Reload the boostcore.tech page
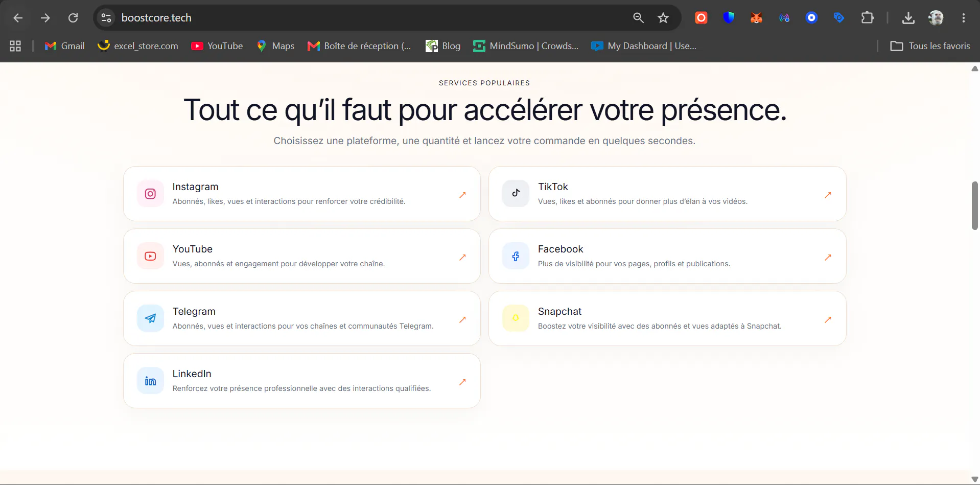 point(73,18)
